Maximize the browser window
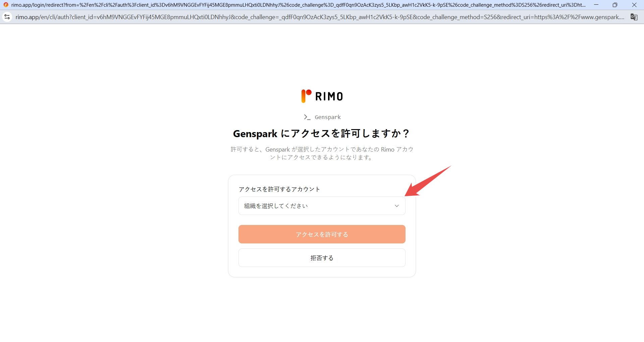644x342 pixels. click(x=615, y=5)
